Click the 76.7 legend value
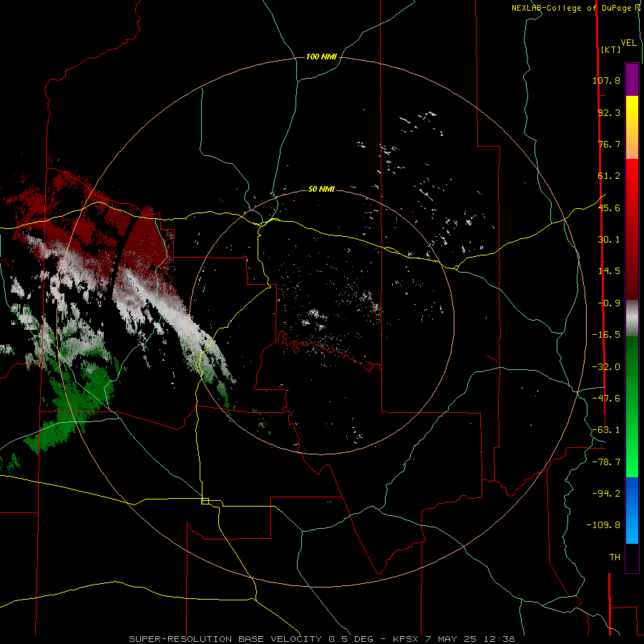The image size is (644, 644). tap(609, 144)
